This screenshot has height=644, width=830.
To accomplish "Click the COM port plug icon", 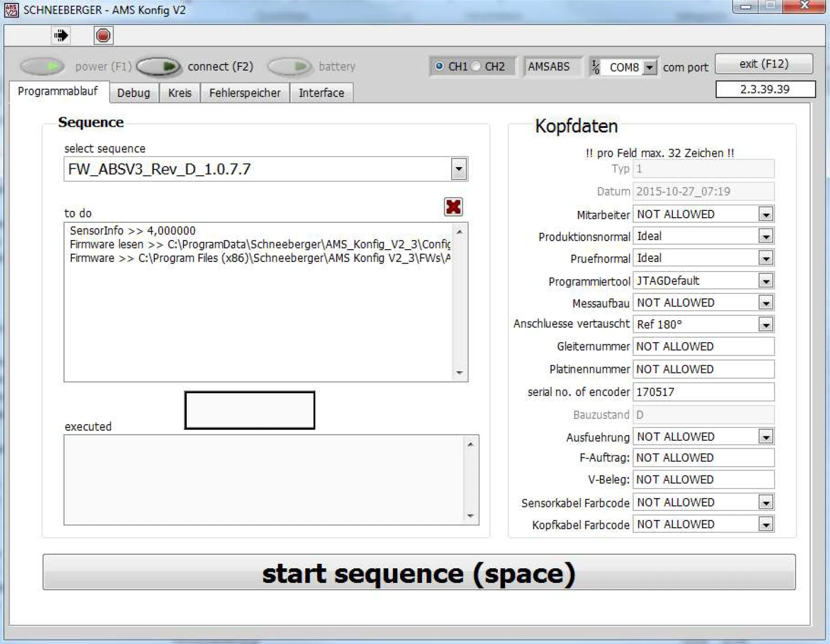I will coord(595,67).
